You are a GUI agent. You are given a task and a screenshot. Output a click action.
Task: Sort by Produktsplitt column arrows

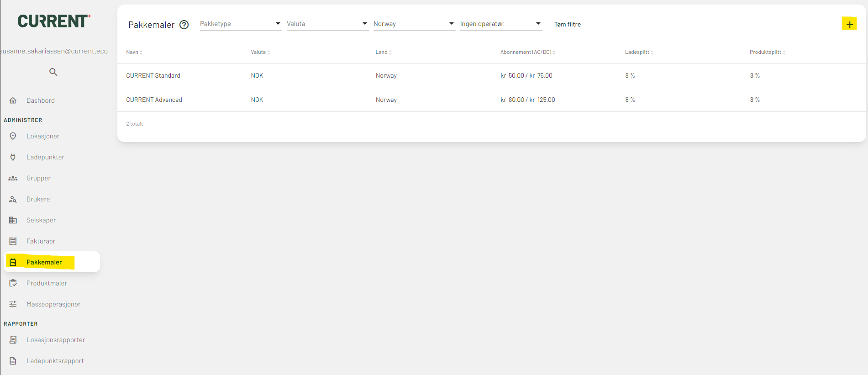784,53
